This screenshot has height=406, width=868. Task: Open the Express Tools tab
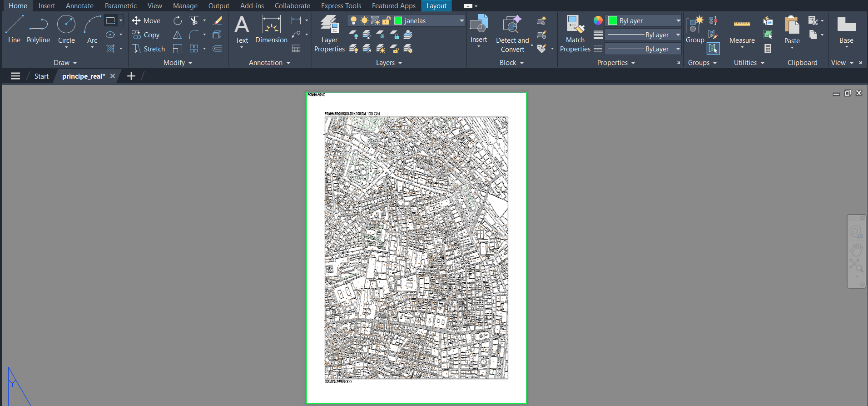pos(341,6)
